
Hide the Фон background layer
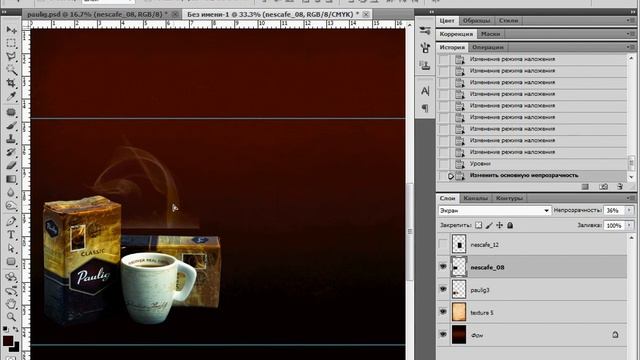coord(443,335)
